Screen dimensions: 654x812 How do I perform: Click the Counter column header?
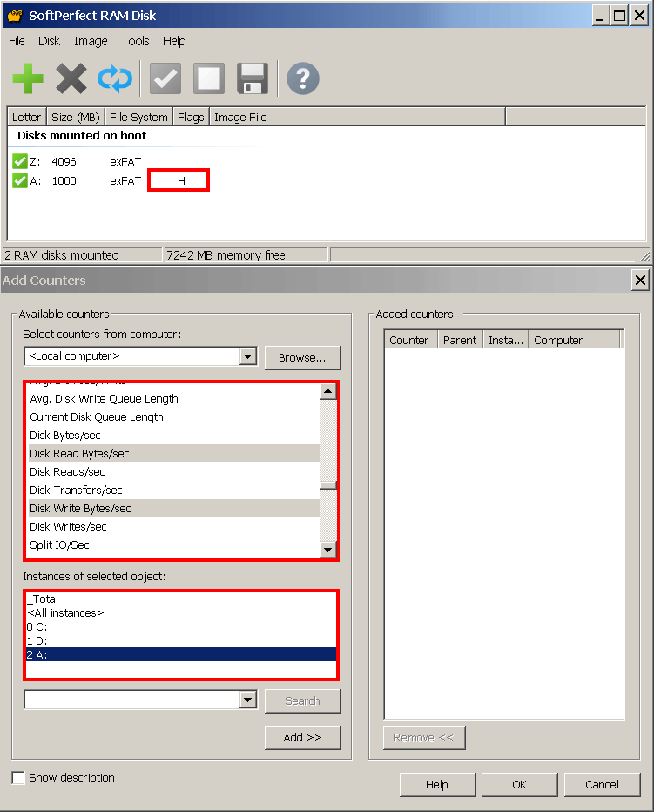pos(411,341)
